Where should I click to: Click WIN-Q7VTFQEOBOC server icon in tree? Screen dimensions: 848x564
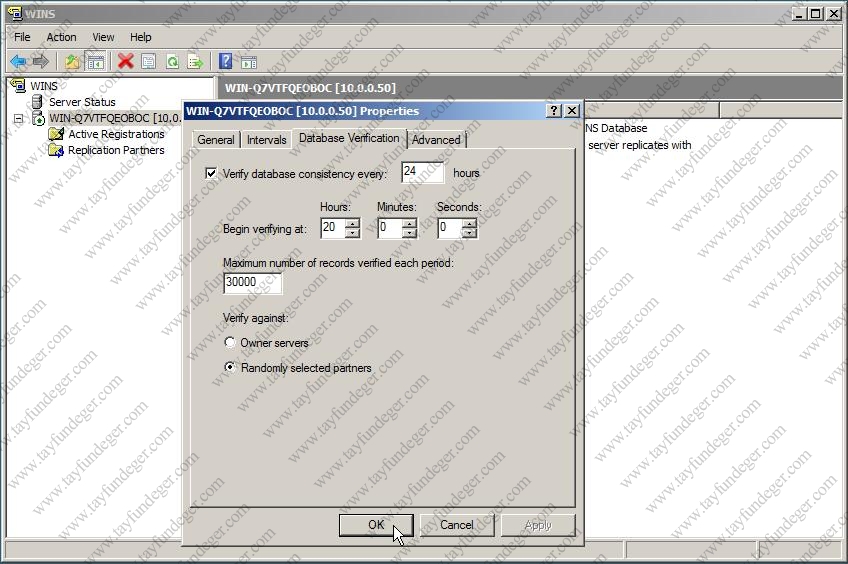tap(38, 118)
